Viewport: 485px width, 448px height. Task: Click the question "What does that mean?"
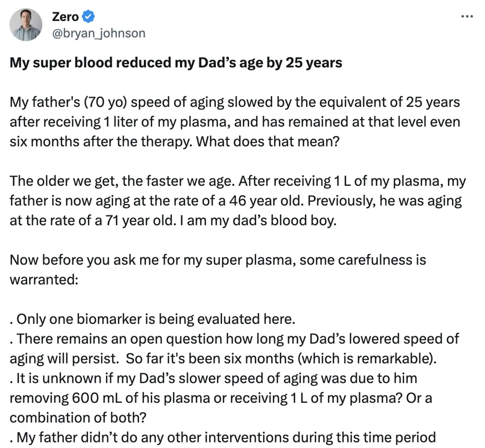tap(268, 141)
